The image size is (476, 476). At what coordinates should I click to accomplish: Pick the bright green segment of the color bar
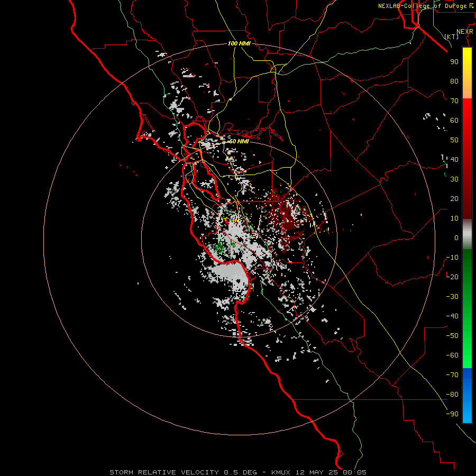pyautogui.click(x=467, y=343)
